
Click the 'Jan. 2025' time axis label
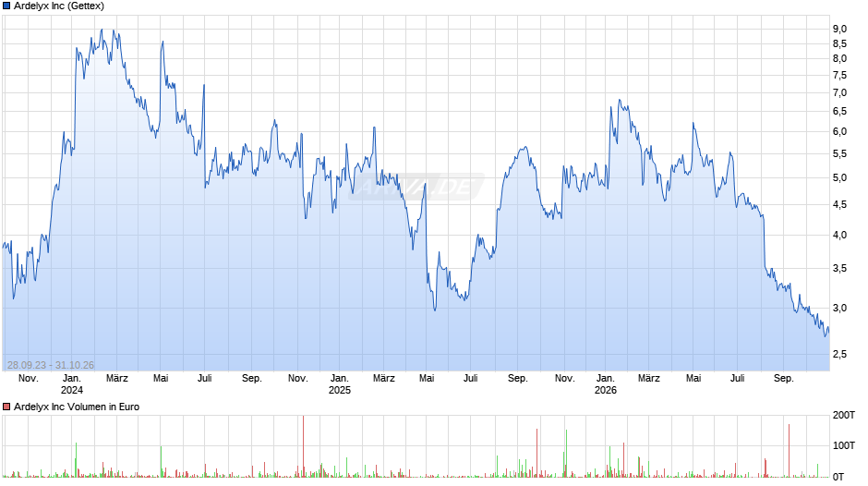coord(340,384)
